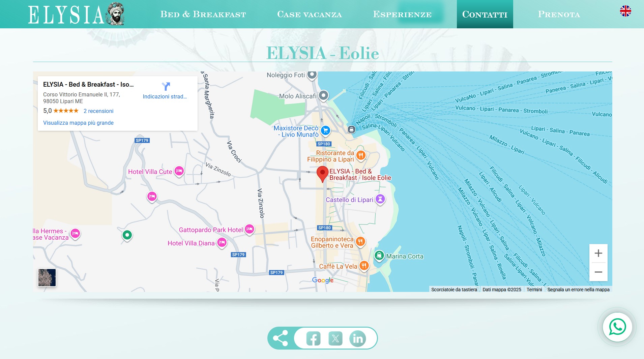Click the Enopaninoteca Gilberto e Vera label

tap(332, 242)
